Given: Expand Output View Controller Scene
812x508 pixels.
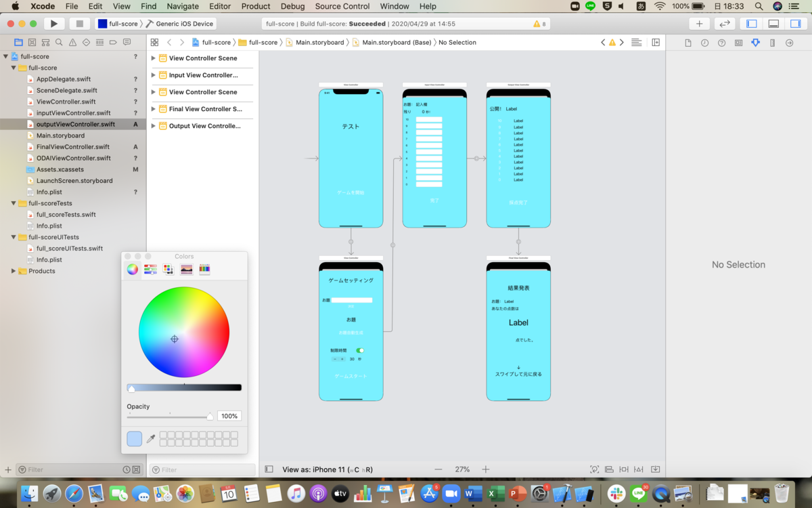Looking at the screenshot, I should coord(154,126).
